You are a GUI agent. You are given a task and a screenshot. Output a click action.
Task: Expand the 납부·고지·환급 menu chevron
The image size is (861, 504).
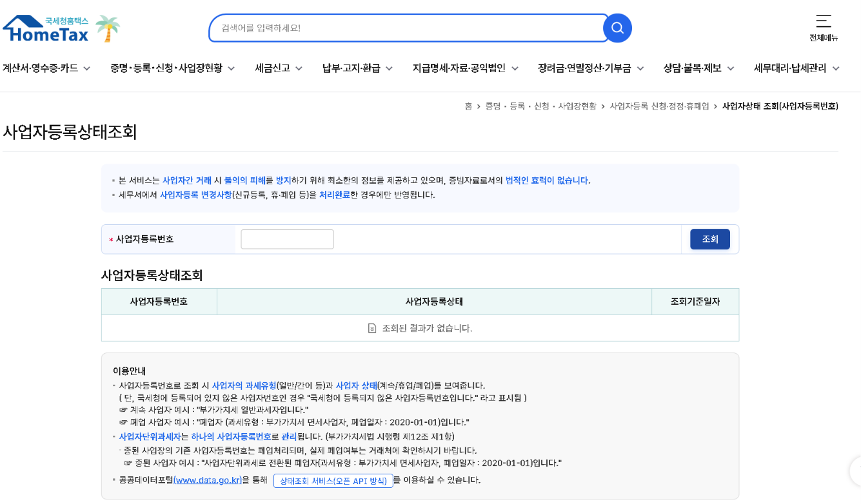(389, 68)
